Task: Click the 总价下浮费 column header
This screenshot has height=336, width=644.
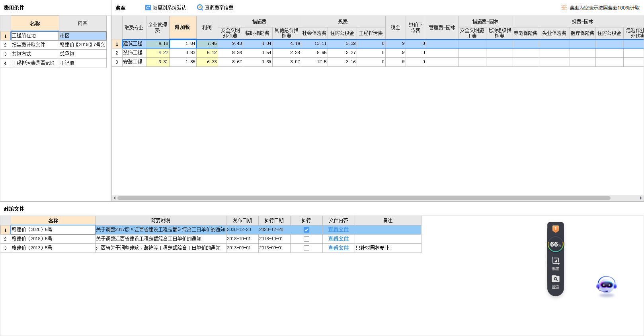Action: pyautogui.click(x=416, y=27)
